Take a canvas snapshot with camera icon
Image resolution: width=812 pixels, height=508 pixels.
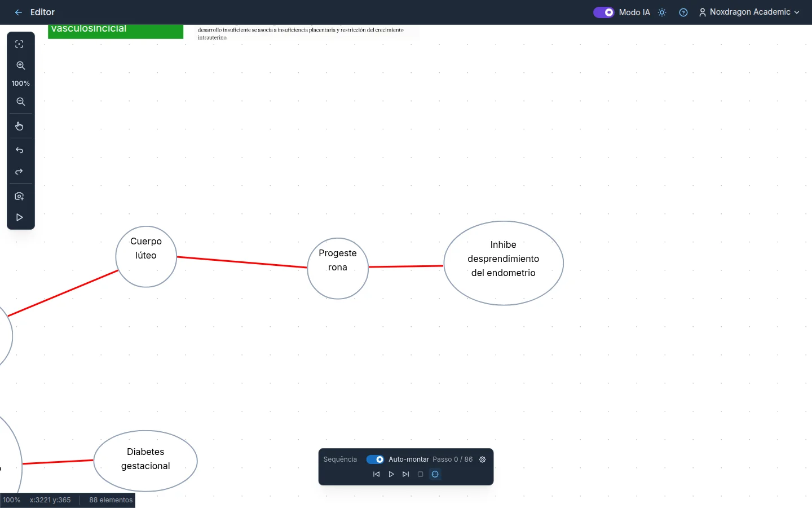pos(19,196)
